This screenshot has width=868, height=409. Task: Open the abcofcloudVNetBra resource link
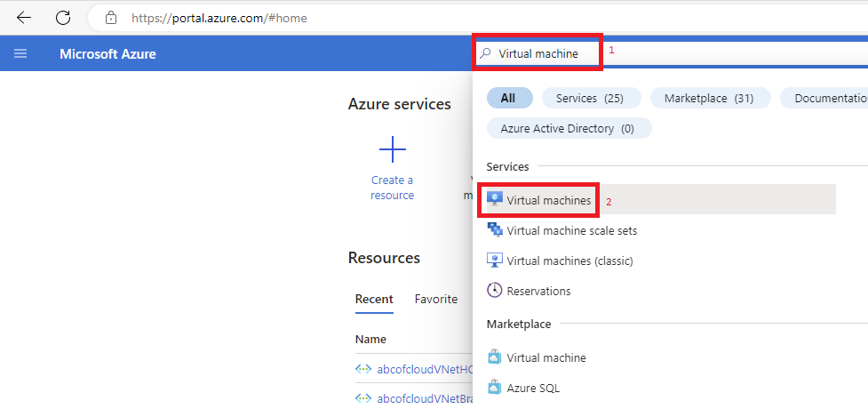coord(425,398)
